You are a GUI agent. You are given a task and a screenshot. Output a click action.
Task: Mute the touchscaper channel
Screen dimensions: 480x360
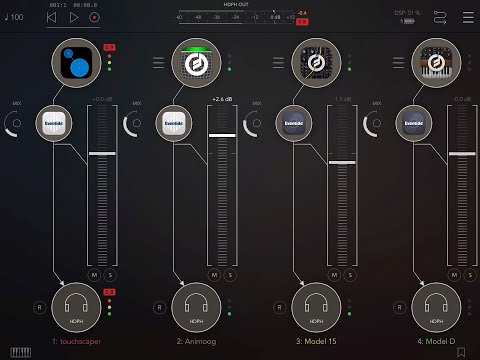click(x=94, y=275)
